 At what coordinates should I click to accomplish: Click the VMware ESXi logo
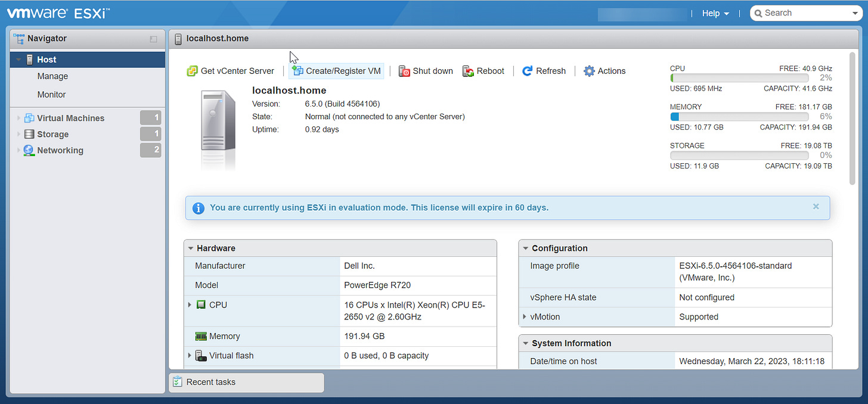(x=58, y=13)
